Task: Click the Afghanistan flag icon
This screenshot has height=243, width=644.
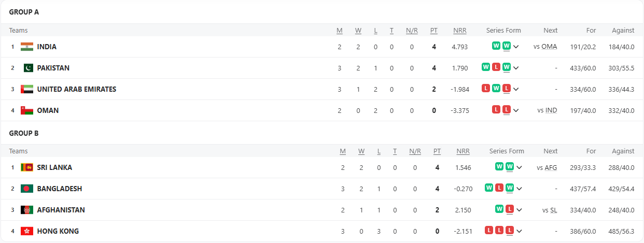Action: (x=27, y=210)
